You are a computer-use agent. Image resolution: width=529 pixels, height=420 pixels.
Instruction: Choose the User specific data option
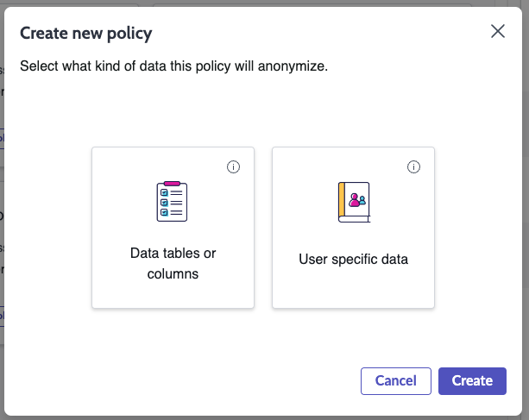[x=353, y=228]
